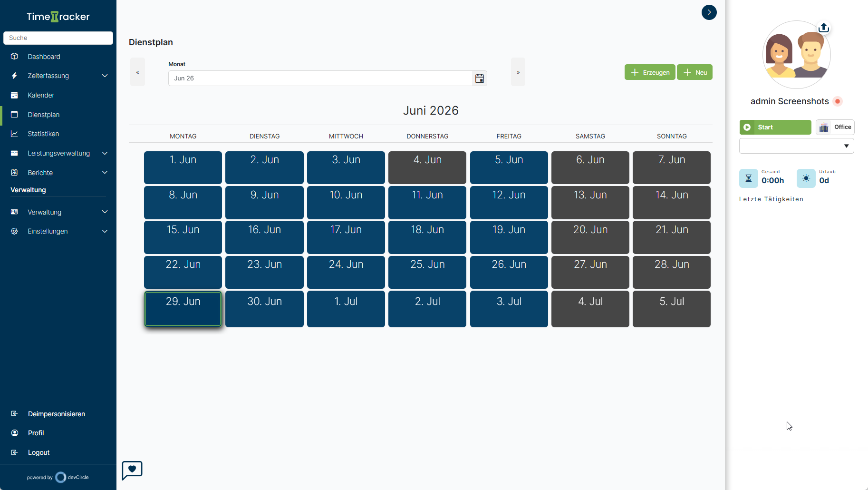
Task: Click the Juni 2026 month title
Action: (x=431, y=110)
